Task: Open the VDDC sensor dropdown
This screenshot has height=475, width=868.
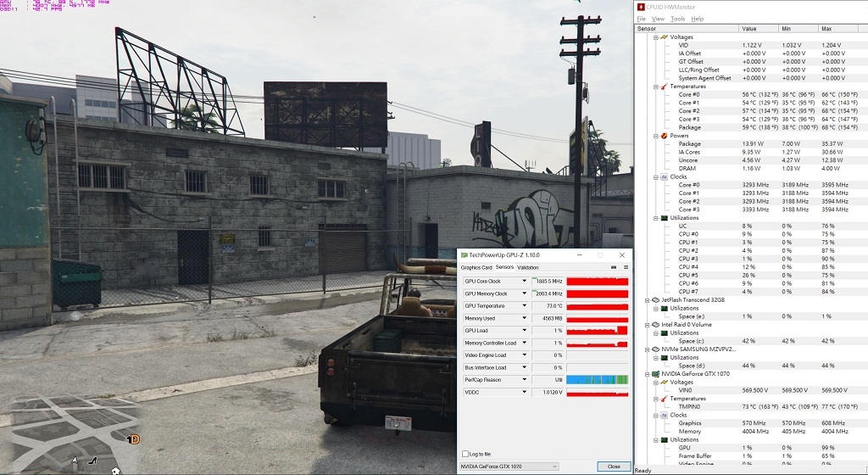Action: click(x=524, y=392)
